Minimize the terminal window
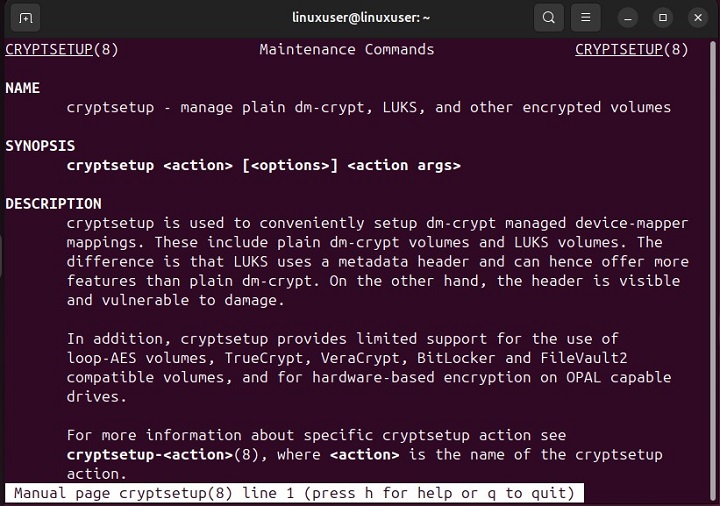720x506 pixels. (x=627, y=17)
